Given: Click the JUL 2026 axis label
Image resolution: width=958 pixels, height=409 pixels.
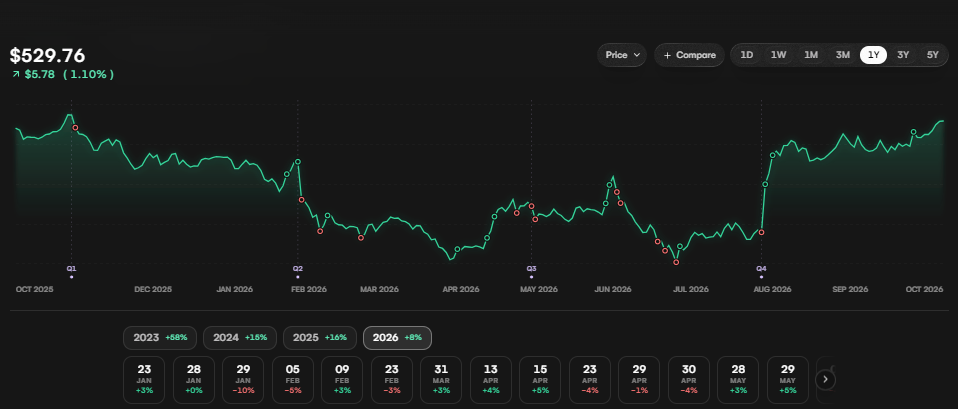Looking at the screenshot, I should click(x=690, y=289).
